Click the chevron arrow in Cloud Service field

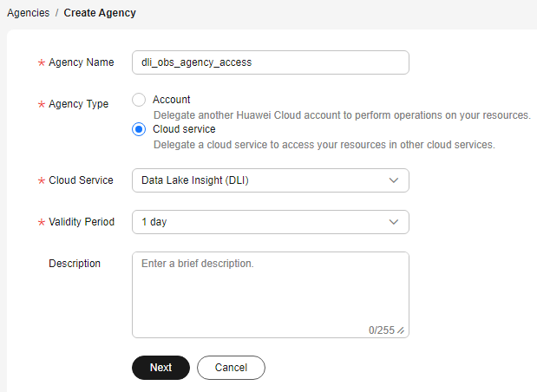(394, 180)
